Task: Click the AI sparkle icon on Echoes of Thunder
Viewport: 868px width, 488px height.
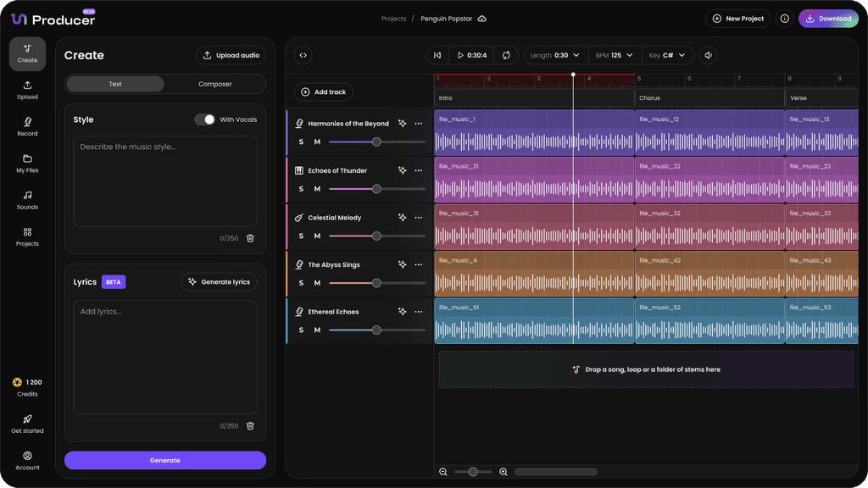Action: (402, 169)
